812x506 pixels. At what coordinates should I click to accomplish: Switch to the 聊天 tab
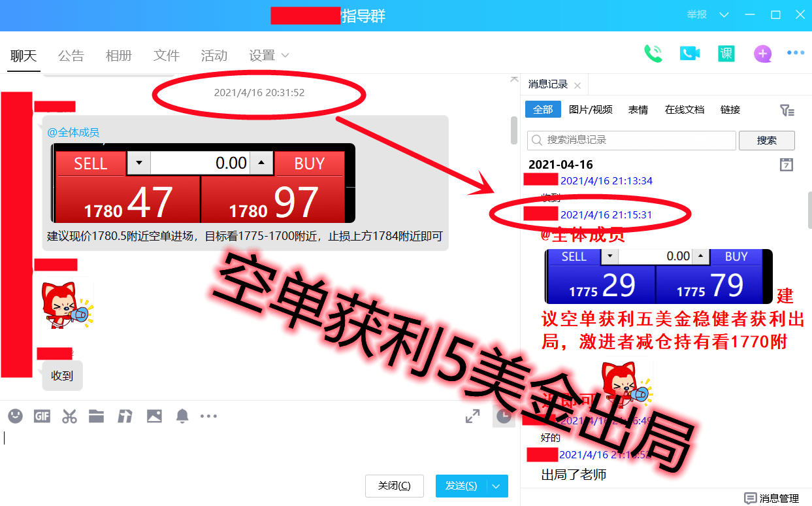tap(24, 56)
